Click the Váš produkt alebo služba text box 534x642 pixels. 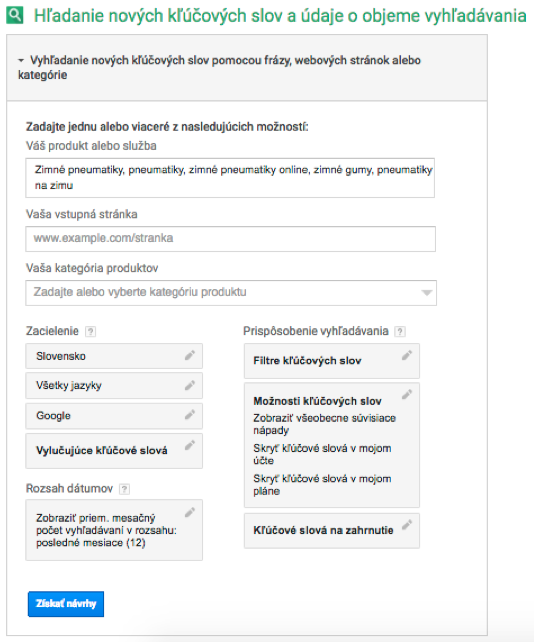[230, 178]
